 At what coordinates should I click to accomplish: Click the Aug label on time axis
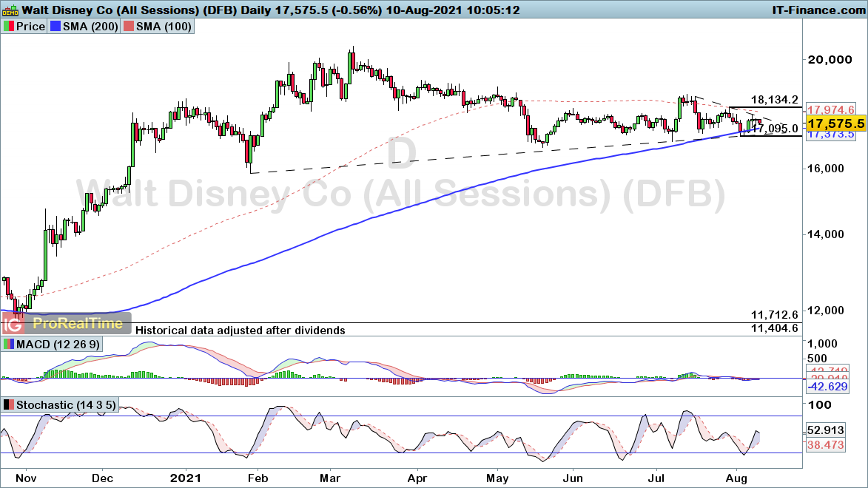point(736,478)
